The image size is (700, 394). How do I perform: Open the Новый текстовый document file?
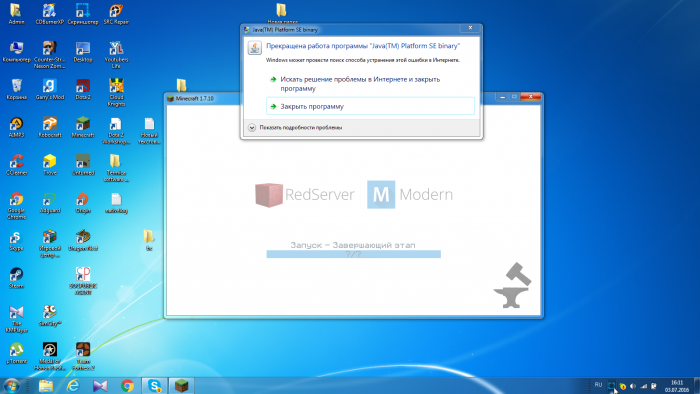click(x=149, y=130)
